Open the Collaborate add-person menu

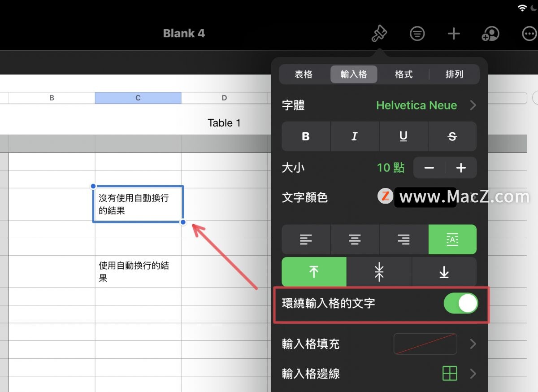(x=490, y=34)
